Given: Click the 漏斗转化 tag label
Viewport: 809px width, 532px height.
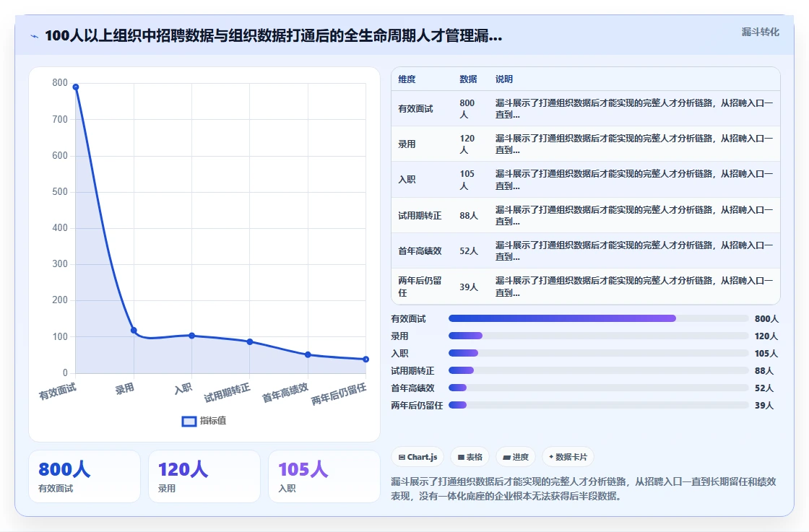Looking at the screenshot, I should 760,32.
